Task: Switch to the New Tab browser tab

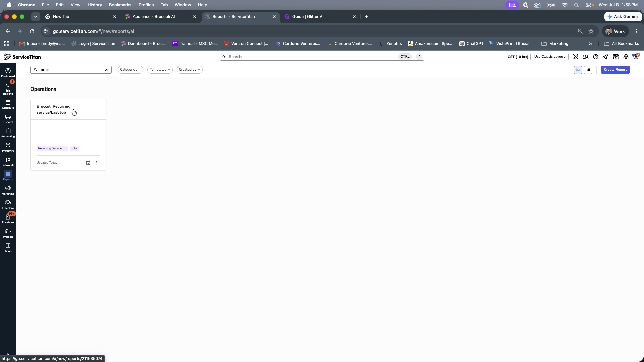Action: pos(80,17)
